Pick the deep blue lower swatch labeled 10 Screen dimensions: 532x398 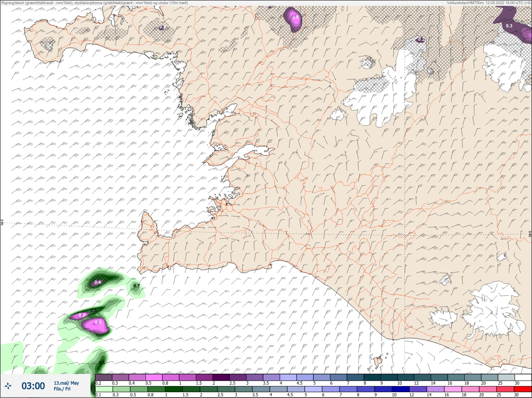(x=401, y=389)
